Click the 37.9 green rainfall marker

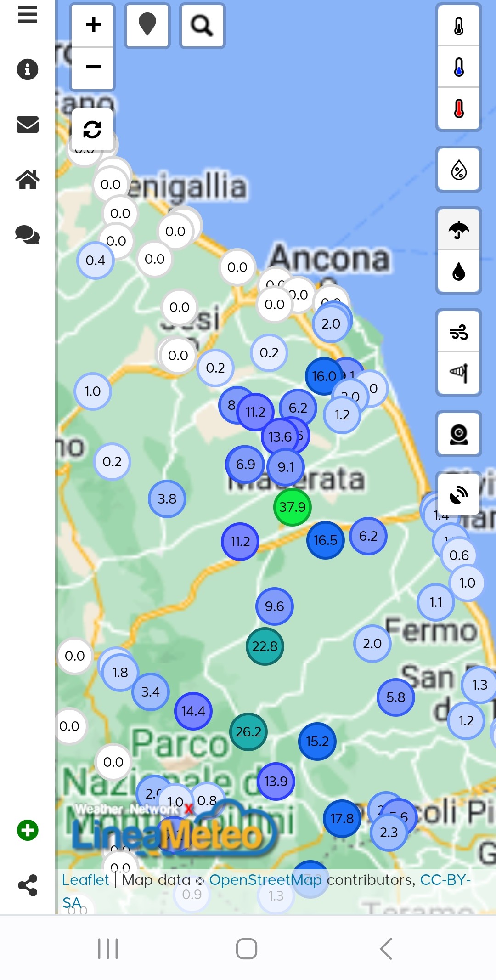[293, 507]
